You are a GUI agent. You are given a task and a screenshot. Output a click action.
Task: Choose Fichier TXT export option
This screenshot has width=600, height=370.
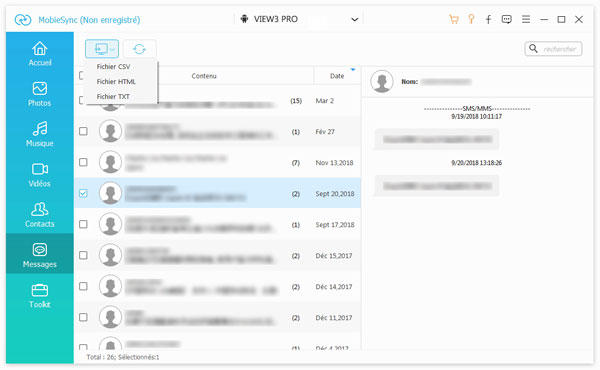pos(113,96)
